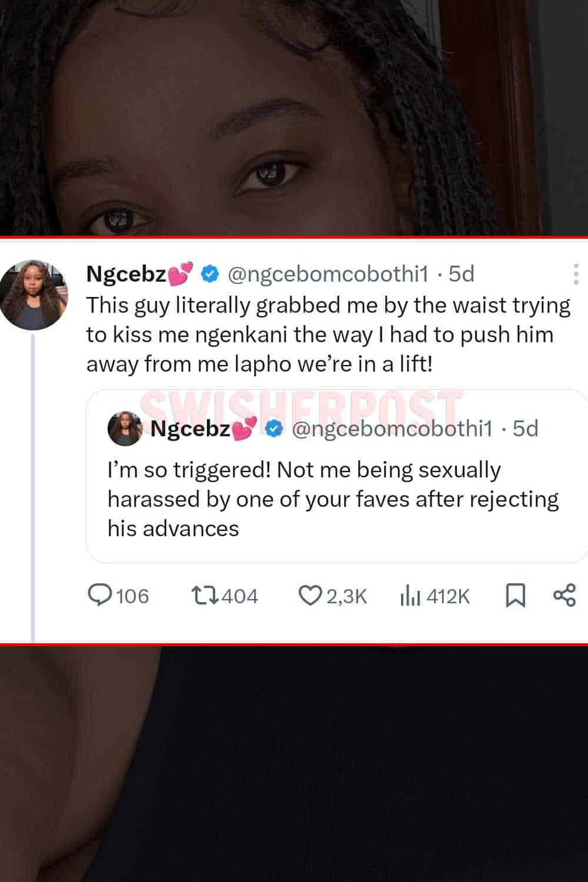Viewport: 588px width, 882px height.
Task: Open the three-dot more options menu
Action: pyautogui.click(x=576, y=274)
